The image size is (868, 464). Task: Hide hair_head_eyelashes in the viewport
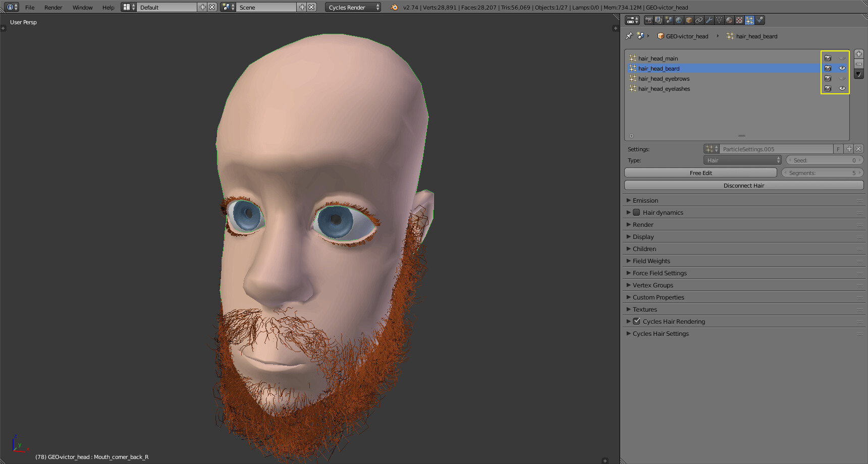(x=842, y=88)
